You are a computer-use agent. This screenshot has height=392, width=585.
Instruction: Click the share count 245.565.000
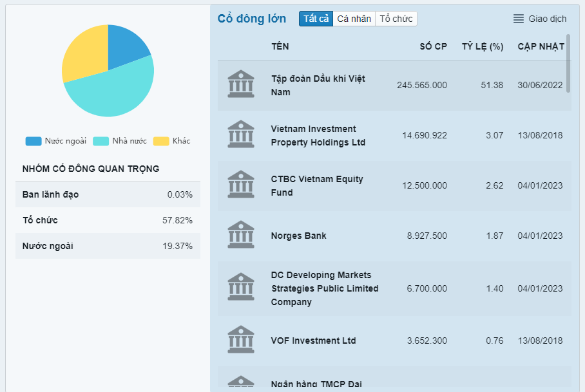point(422,86)
